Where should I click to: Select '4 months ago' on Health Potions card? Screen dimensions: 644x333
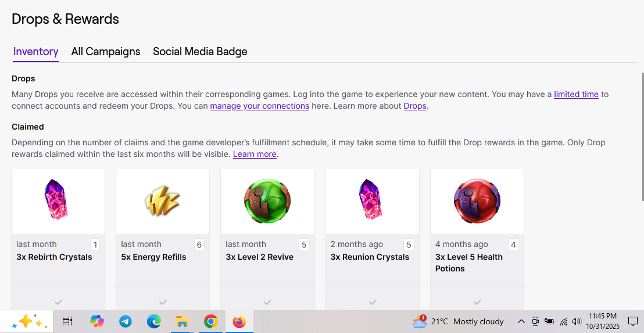tap(461, 244)
